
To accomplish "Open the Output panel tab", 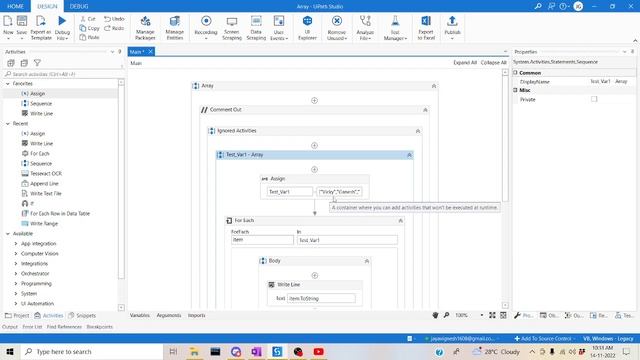I will (10, 327).
